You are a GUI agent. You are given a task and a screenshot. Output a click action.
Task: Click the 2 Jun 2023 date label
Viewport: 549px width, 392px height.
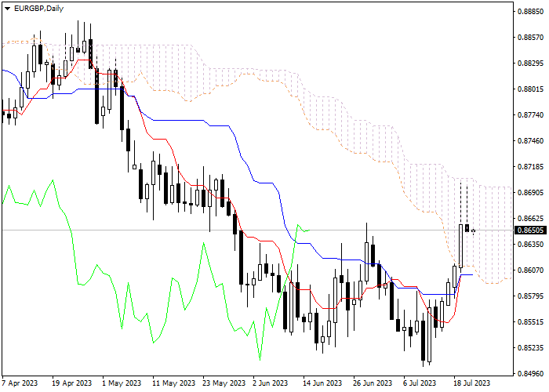pyautogui.click(x=271, y=383)
